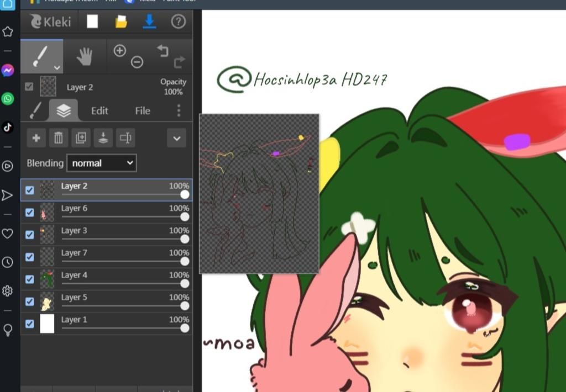Duplicate the current layer
566x392 pixels.
pos(81,138)
